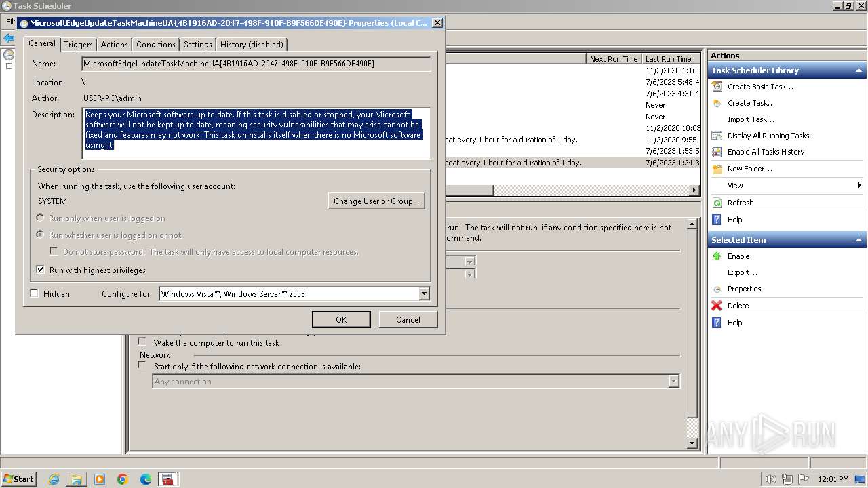Click the conditions pane vertical scrollbar down arrow
Viewport: 868px width, 488px height.
tap(692, 444)
